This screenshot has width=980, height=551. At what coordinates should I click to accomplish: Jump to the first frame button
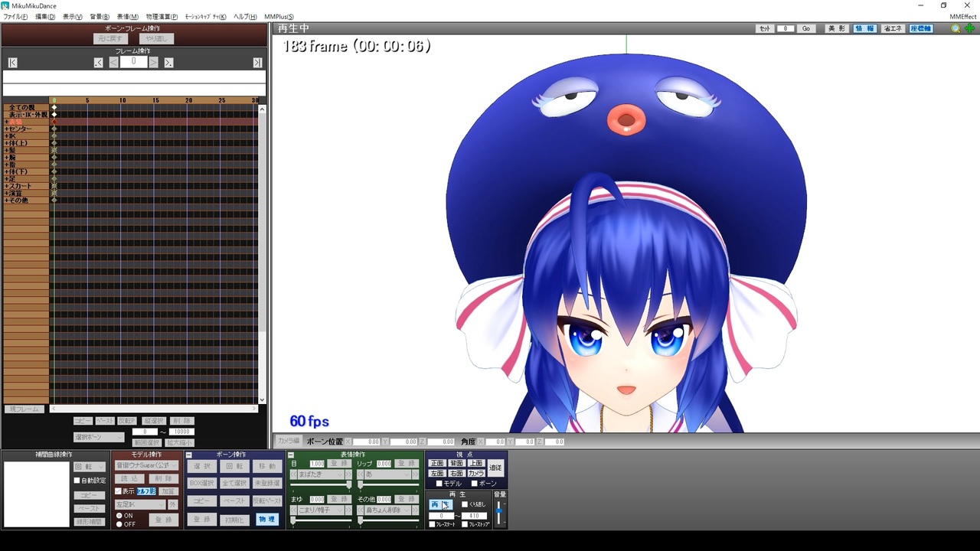point(12,63)
